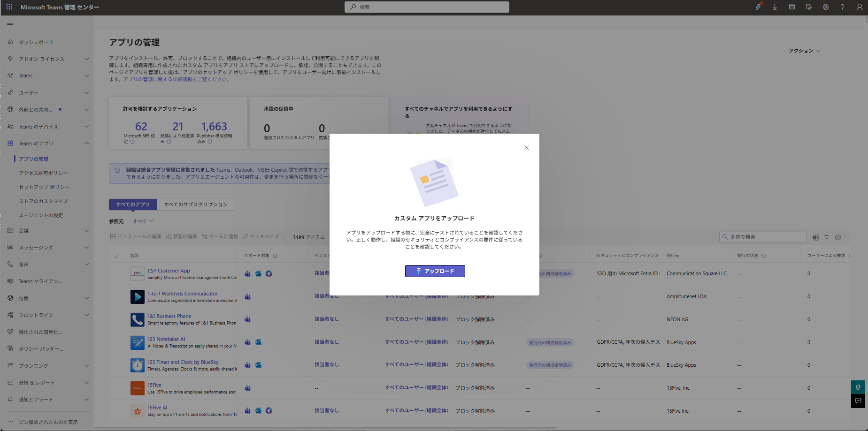Open the help question mark icon

[843, 7]
